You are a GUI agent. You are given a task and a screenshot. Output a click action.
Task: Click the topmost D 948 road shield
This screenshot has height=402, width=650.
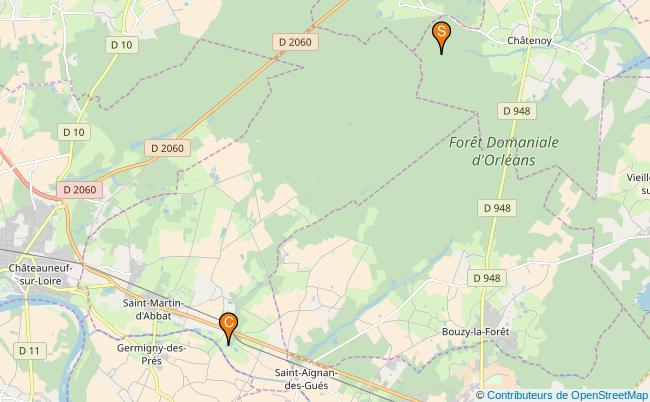517,111
